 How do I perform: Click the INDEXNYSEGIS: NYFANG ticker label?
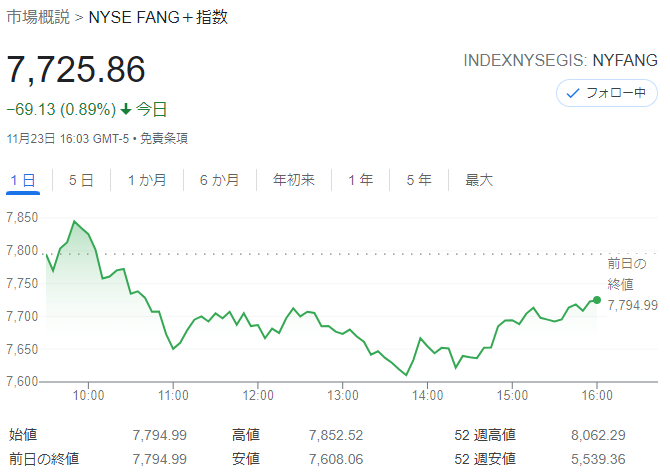(x=560, y=60)
